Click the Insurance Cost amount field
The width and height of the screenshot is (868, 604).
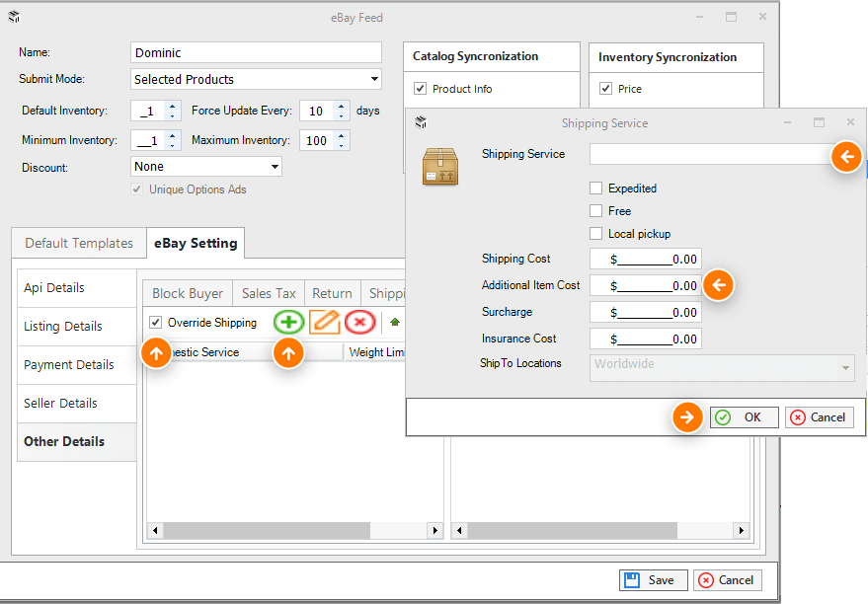646,339
